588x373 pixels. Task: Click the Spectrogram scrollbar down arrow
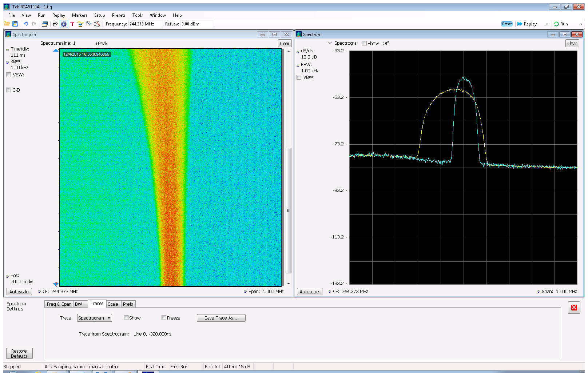point(289,284)
